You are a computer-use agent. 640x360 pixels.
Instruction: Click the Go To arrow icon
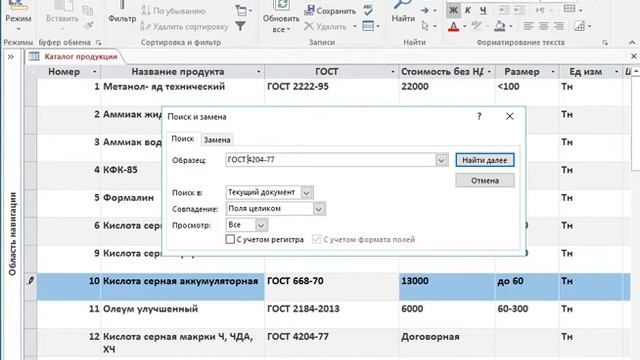point(425,10)
